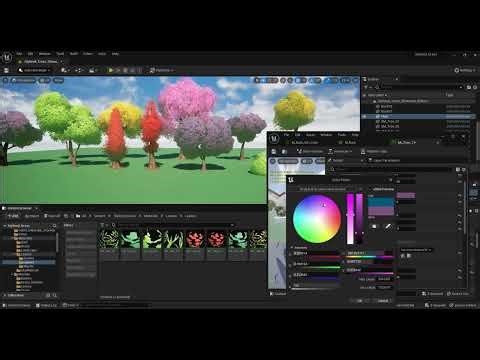Click the Show button in main viewport
Image resolution: width=480 pixels, height=360 pixels.
click(58, 80)
